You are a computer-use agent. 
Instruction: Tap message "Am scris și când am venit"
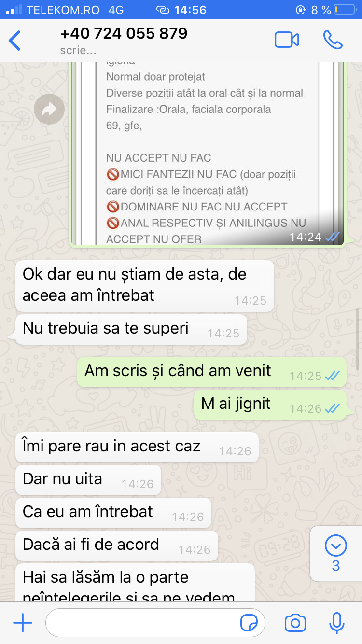(x=212, y=372)
